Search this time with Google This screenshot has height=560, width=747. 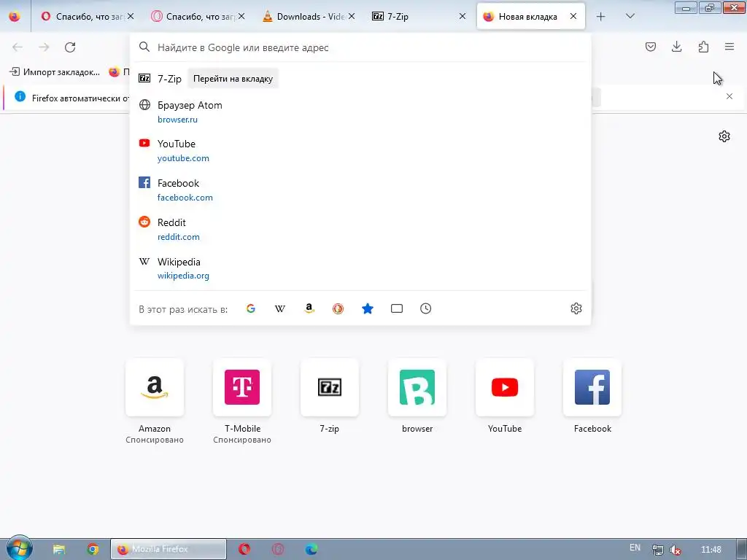tap(251, 308)
